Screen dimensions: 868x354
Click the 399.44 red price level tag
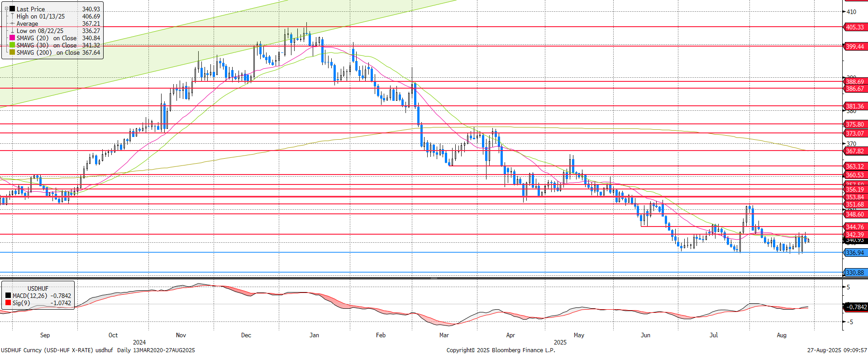[855, 47]
